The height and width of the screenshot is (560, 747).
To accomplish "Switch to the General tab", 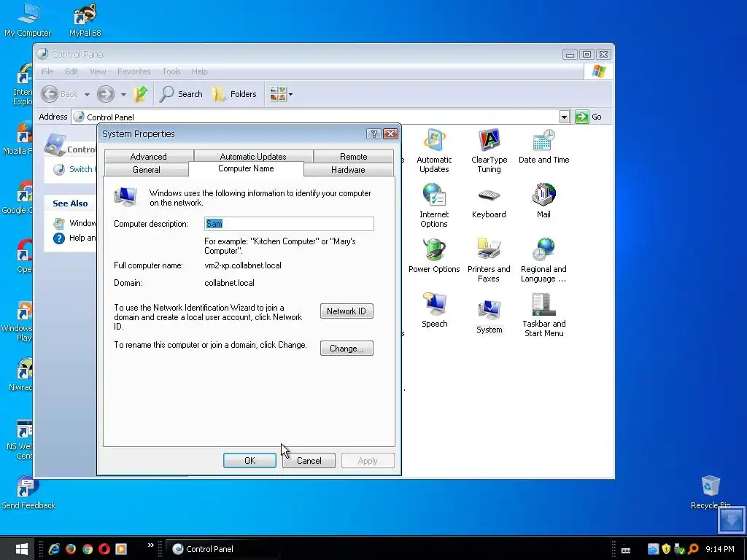I will (146, 169).
